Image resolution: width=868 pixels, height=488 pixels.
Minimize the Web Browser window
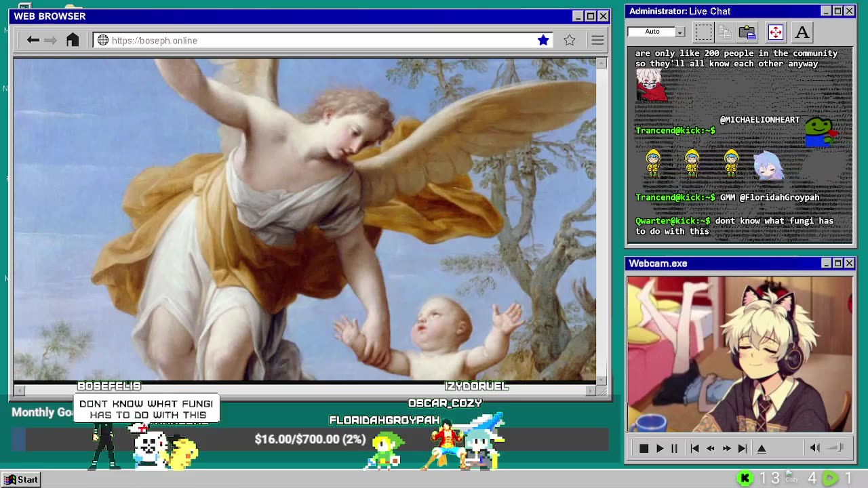tap(578, 16)
